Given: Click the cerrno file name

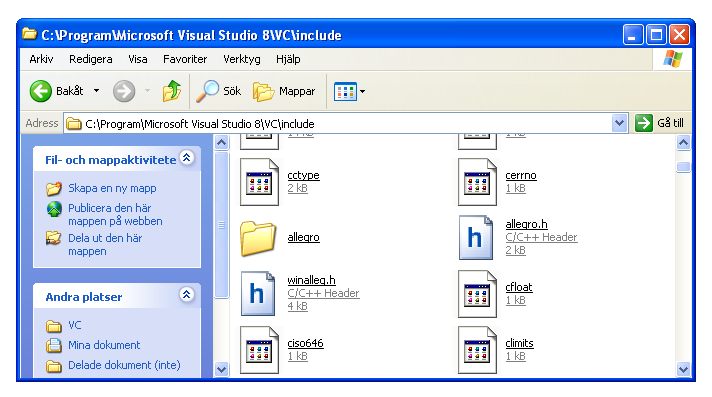Looking at the screenshot, I should pos(521,175).
